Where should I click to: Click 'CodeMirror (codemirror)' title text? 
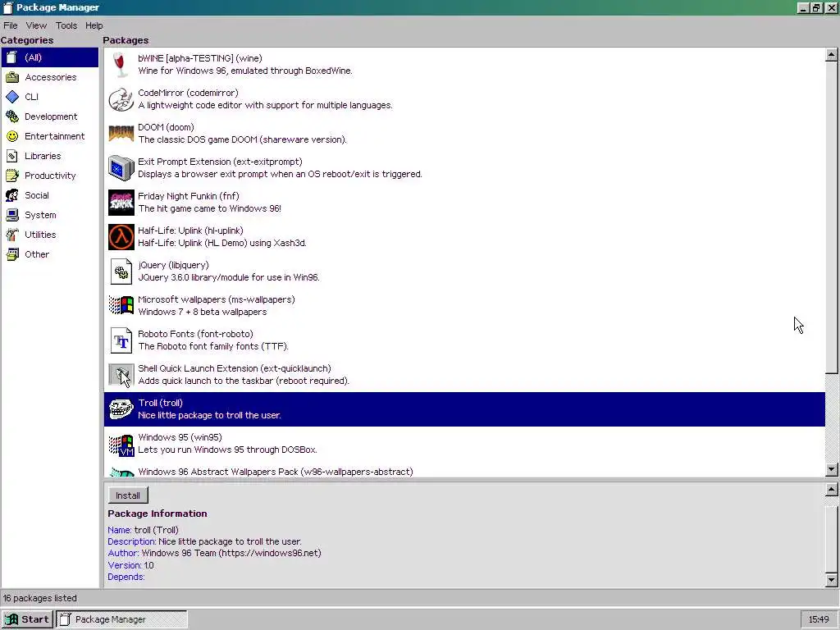pos(188,94)
